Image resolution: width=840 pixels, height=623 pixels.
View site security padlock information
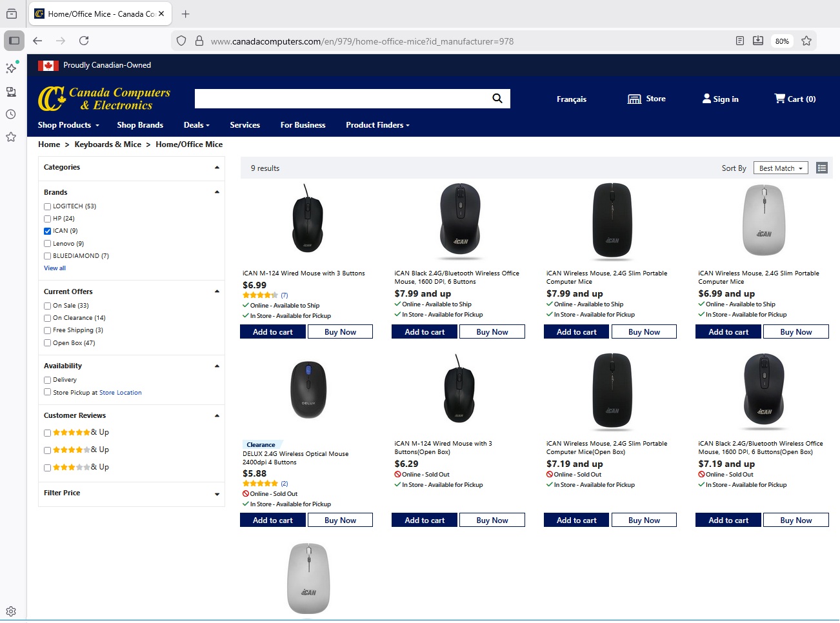pyautogui.click(x=199, y=41)
